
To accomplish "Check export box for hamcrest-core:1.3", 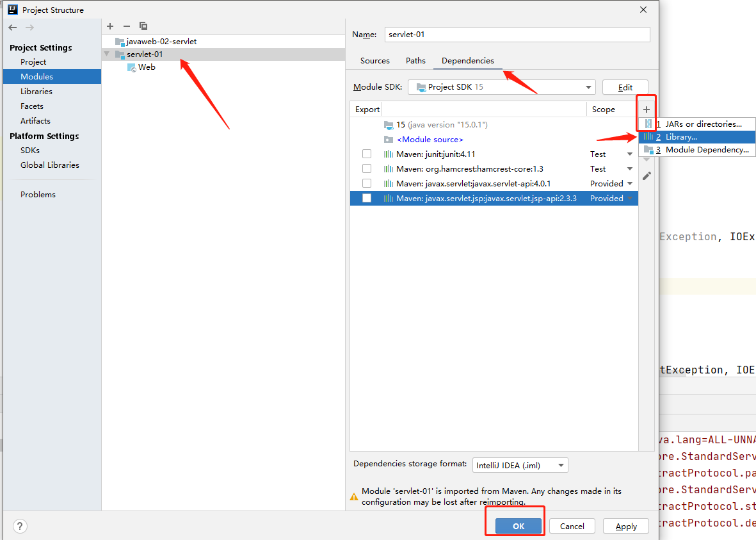I will point(367,169).
